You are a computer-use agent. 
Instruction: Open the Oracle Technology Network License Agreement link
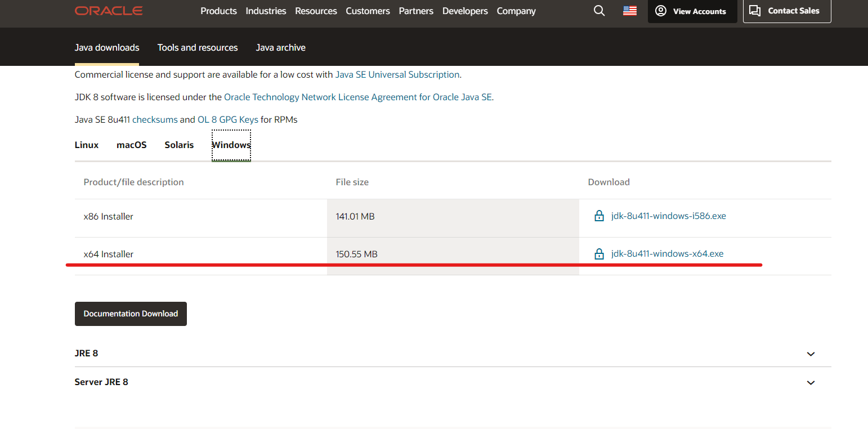tap(358, 97)
